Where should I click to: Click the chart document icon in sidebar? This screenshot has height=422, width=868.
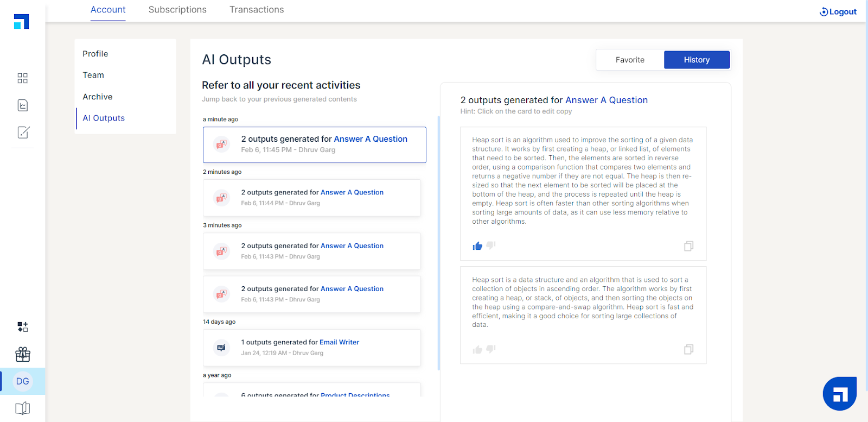(22, 105)
